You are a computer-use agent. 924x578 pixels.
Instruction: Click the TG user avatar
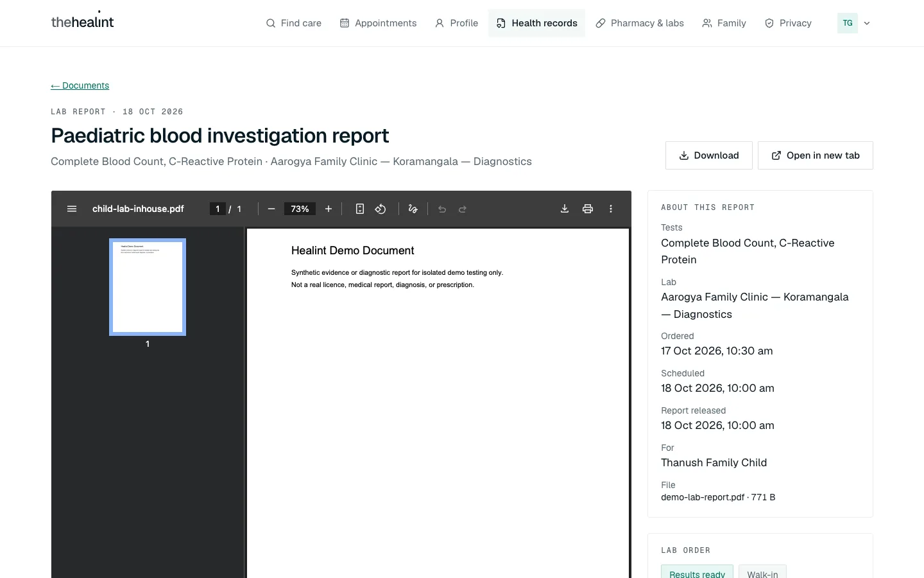[848, 23]
